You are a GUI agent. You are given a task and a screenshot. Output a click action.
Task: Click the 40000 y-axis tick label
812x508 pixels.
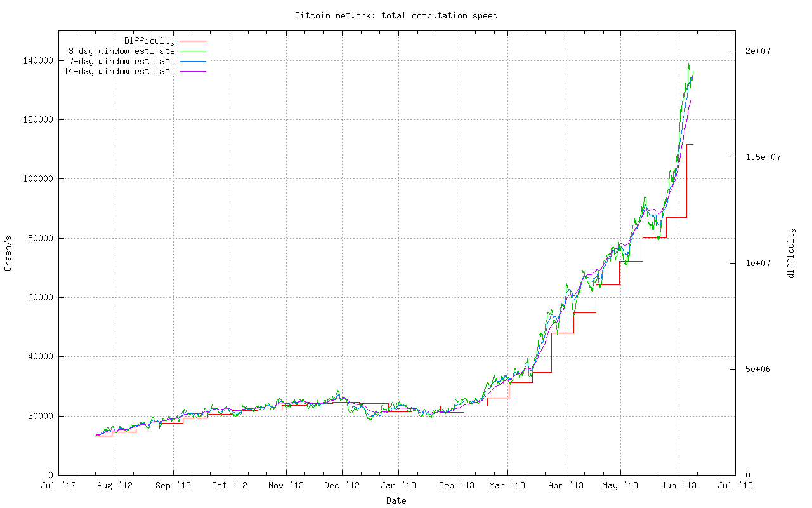tap(41, 356)
